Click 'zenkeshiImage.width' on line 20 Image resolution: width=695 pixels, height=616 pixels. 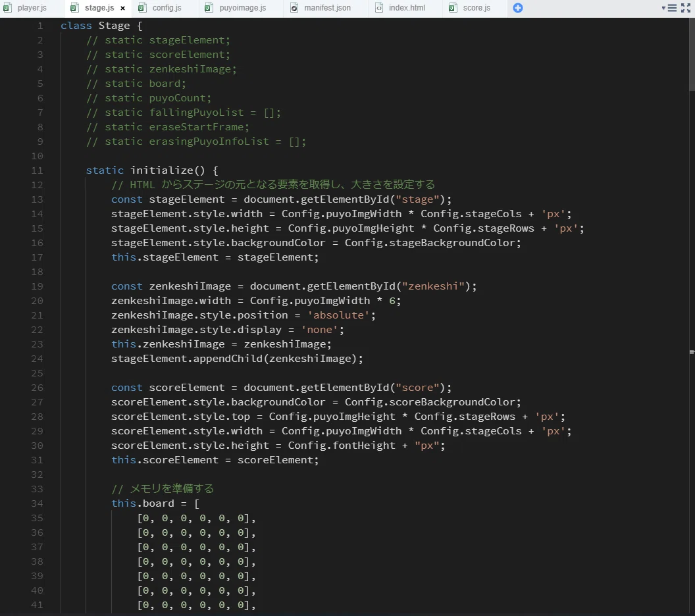[x=171, y=301]
